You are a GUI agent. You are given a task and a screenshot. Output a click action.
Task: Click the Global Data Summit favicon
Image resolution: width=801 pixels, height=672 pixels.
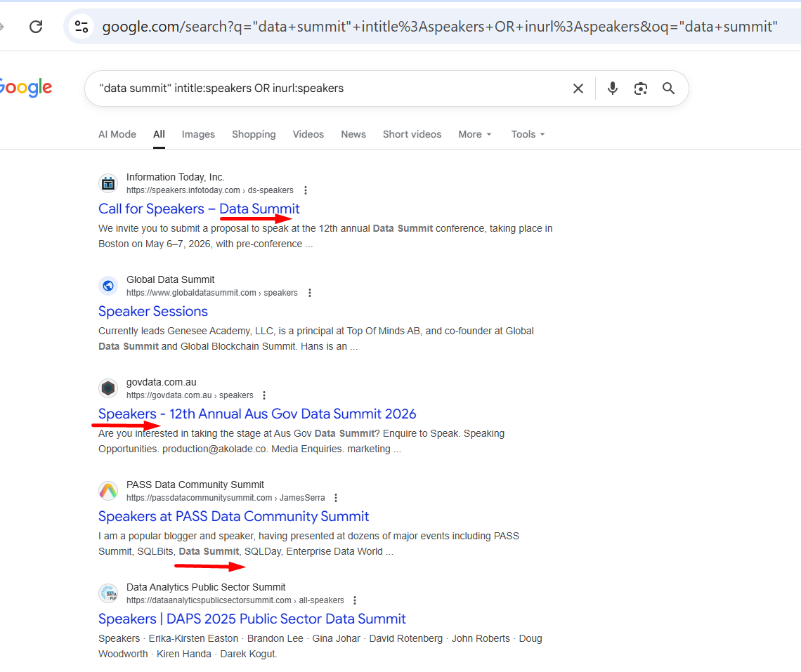coord(108,286)
